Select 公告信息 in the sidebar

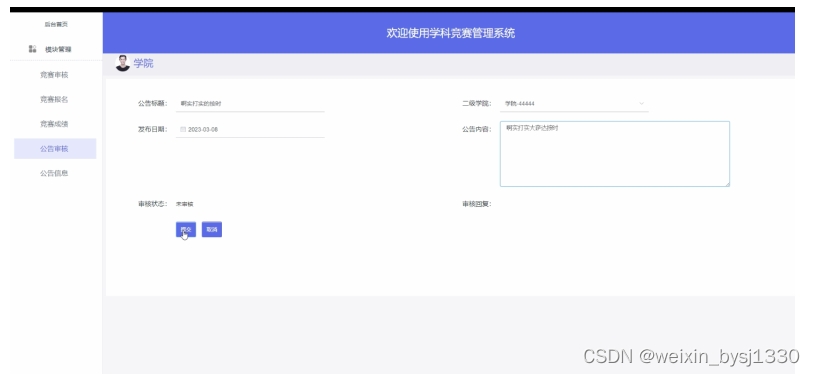54,173
